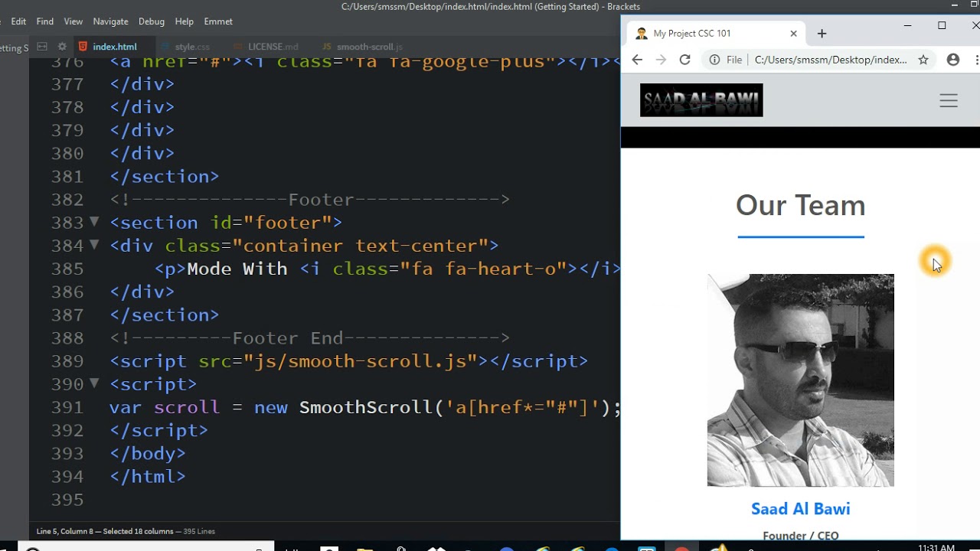Click the site information icon beside File
Viewport: 980px width, 551px height.
click(714, 60)
